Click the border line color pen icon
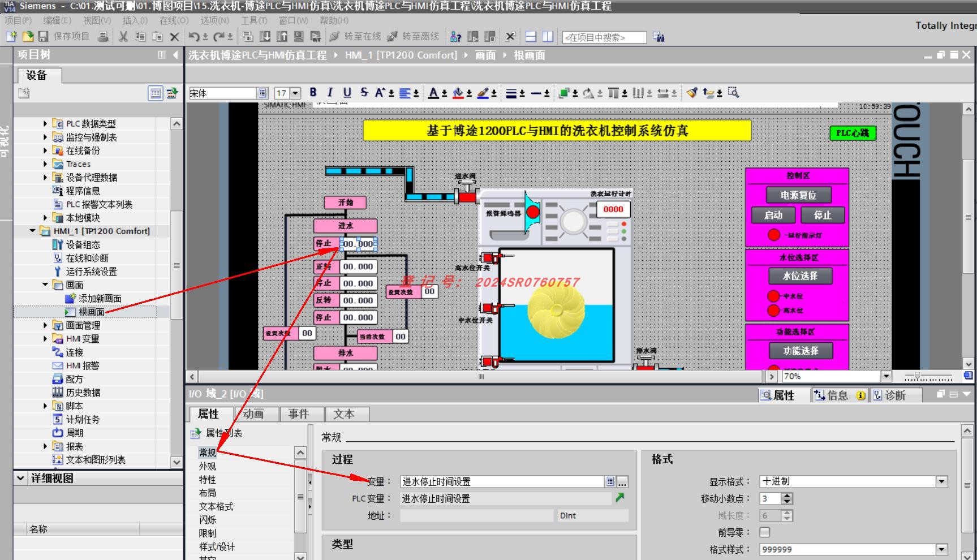977x560 pixels. click(x=483, y=93)
